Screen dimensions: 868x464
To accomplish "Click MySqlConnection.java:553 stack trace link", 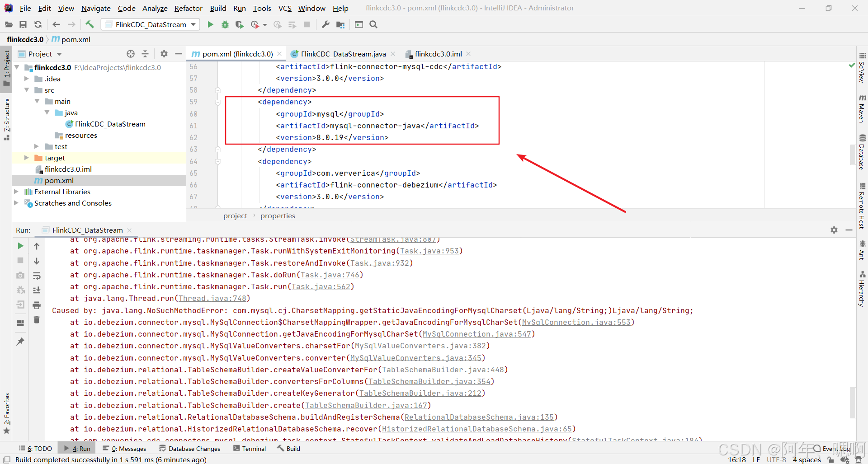I will click(576, 322).
